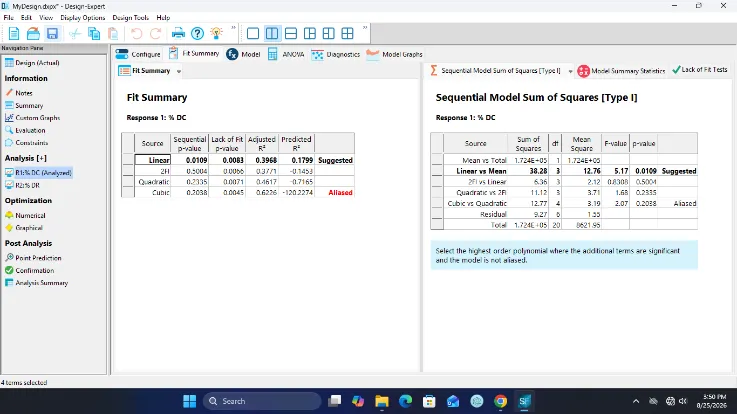Screen dimensions: 737x414
Task: Show hidden system tray icons chevron
Action: point(636,401)
